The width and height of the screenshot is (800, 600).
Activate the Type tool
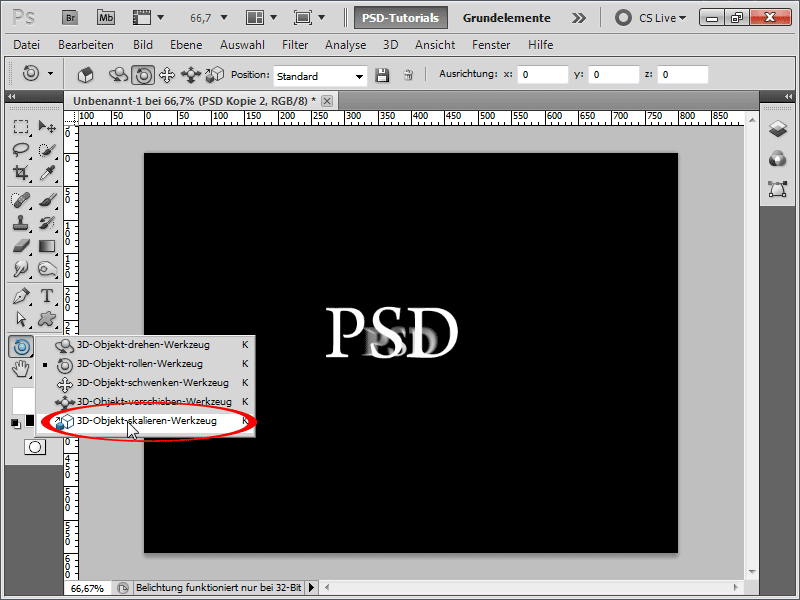tap(47, 296)
